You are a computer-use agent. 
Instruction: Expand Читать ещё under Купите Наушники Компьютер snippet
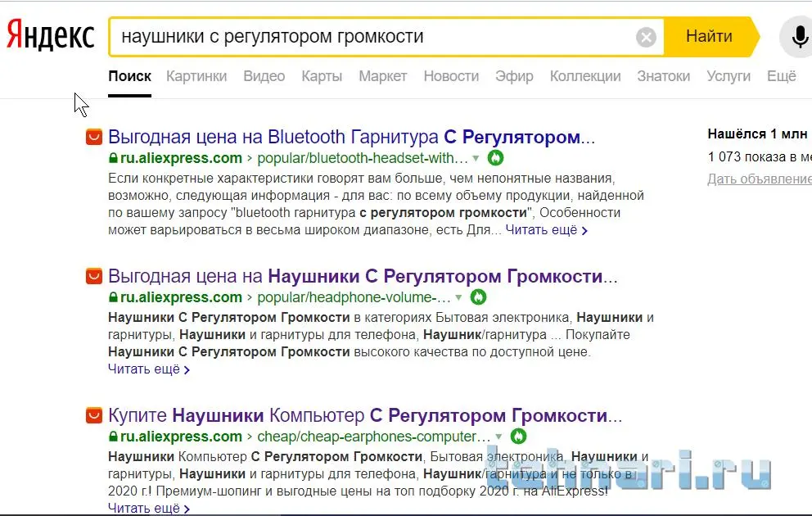tap(149, 508)
